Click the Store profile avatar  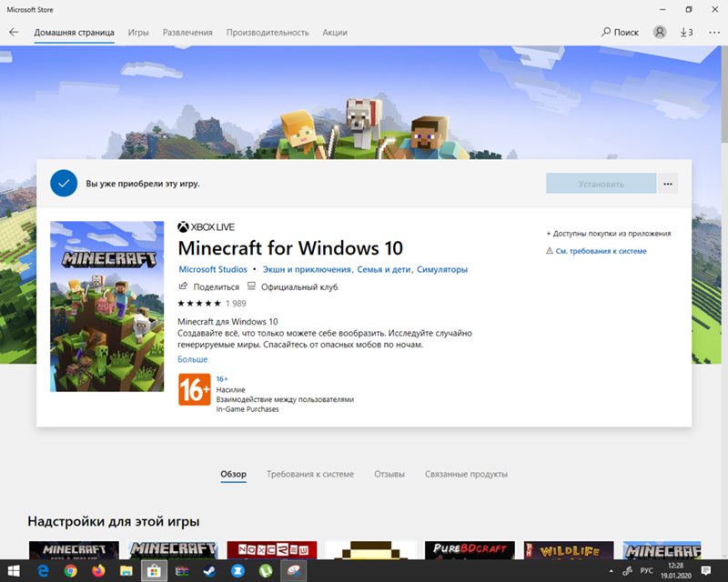tap(659, 31)
